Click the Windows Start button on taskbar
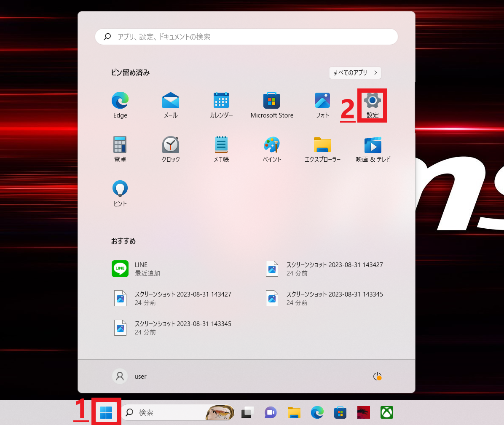Screen dimensions: 504x425 (106, 412)
